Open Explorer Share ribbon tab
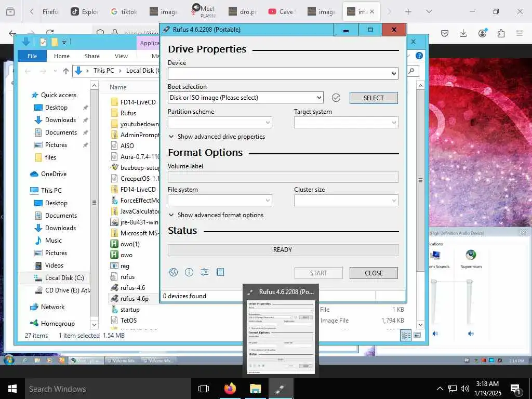532x399 pixels. point(92,56)
